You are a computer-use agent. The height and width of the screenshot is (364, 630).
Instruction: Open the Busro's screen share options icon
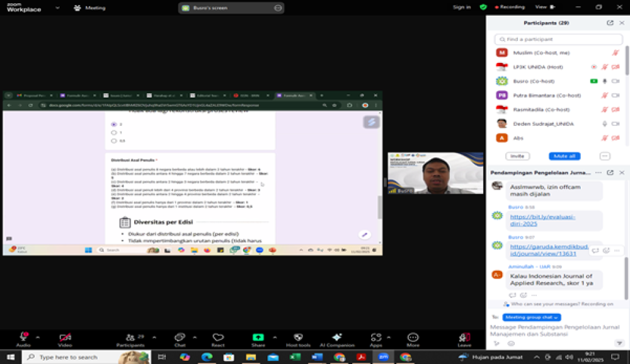click(x=278, y=8)
